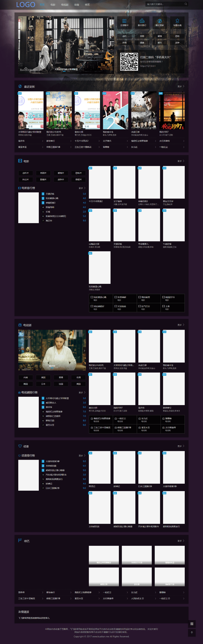Open 专题合集 star icon
Viewport: 203px width, 644px height.
pyautogui.click(x=177, y=21)
